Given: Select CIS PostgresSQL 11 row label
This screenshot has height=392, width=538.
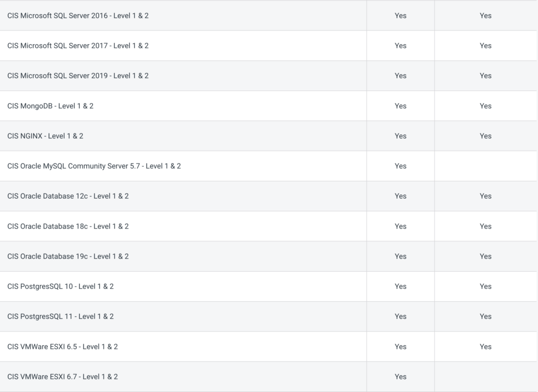Looking at the screenshot, I should tap(60, 316).
